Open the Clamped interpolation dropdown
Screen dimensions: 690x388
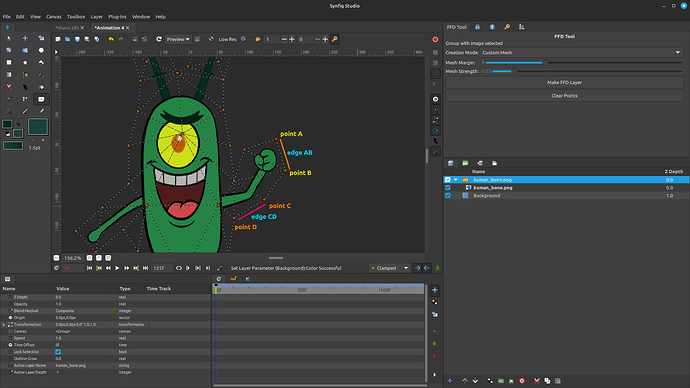click(390, 268)
